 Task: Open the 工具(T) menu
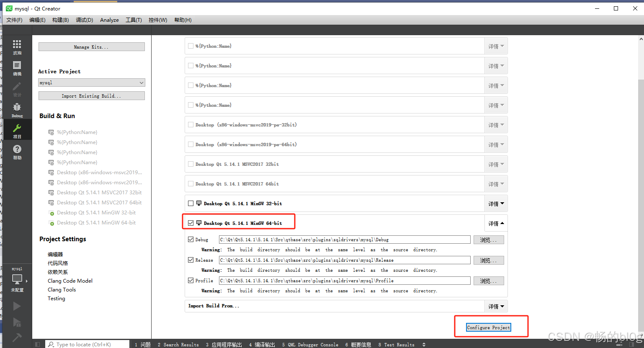[x=134, y=20]
